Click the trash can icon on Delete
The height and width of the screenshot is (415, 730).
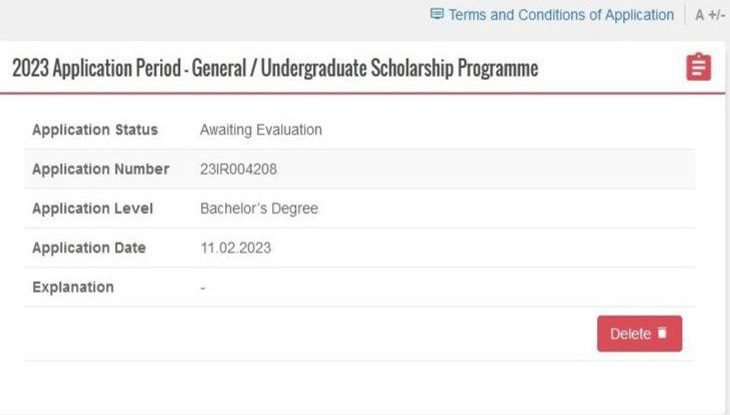(662, 334)
